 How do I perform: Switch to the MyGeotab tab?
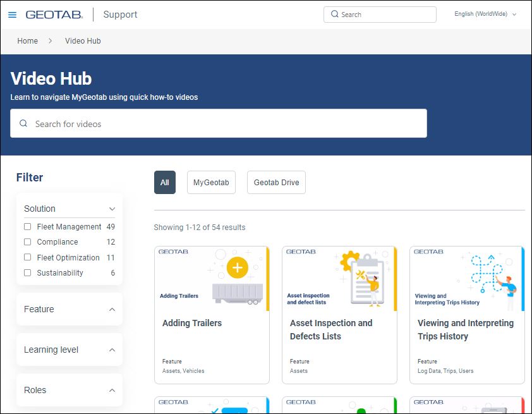point(211,182)
